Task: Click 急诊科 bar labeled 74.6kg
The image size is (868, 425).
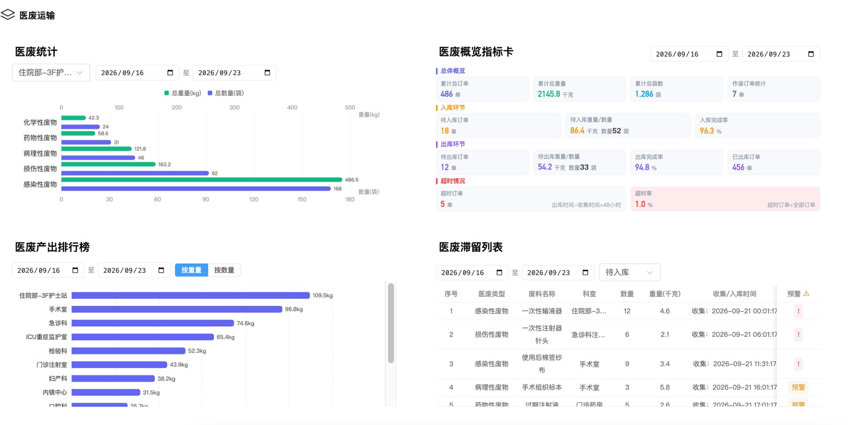Action: pyautogui.click(x=153, y=323)
